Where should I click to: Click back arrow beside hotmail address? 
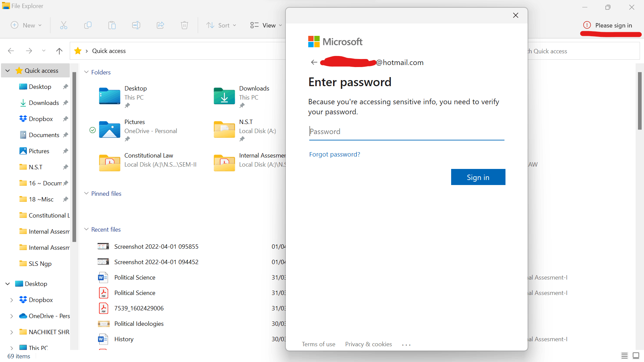pos(314,62)
